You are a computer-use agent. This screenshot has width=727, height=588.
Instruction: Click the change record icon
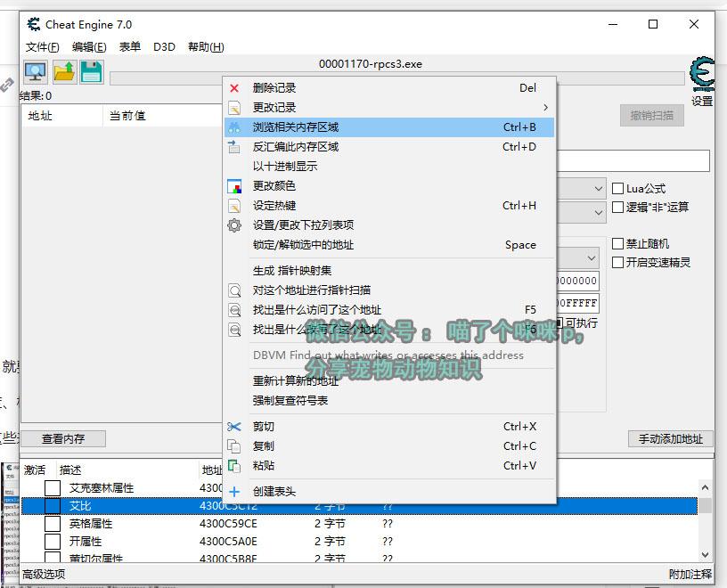234,108
